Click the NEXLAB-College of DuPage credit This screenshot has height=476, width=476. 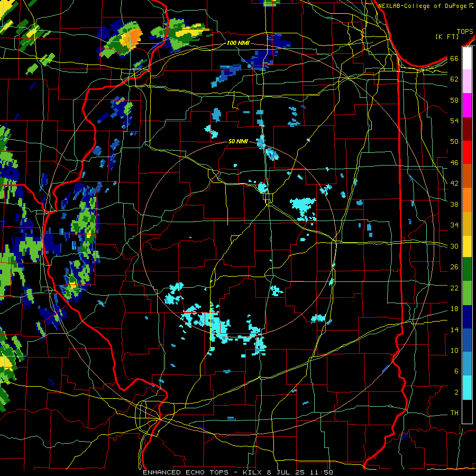426,6
